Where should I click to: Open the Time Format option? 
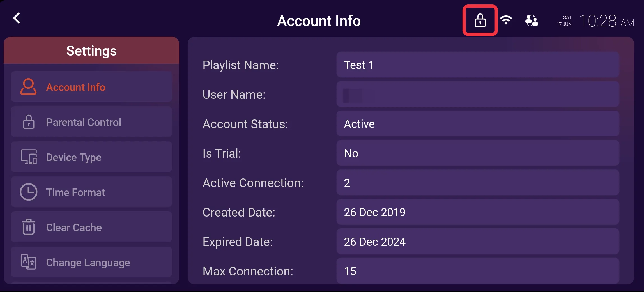coord(91,192)
